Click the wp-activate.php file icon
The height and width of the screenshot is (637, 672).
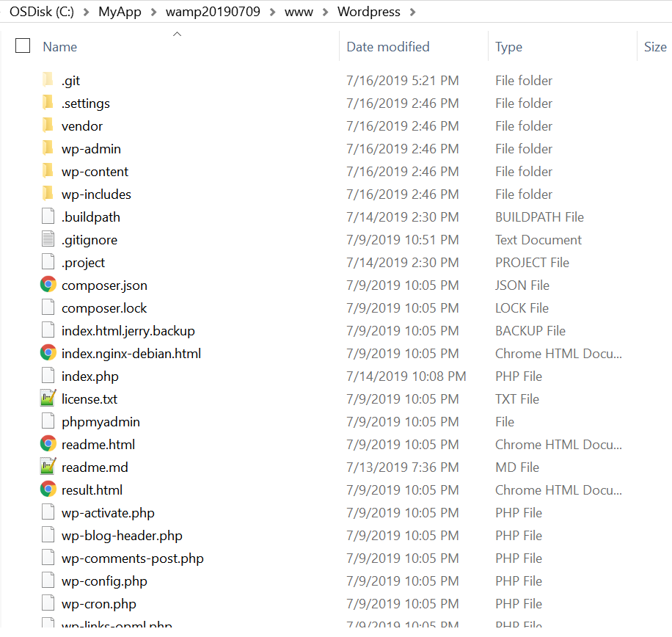pos(48,512)
